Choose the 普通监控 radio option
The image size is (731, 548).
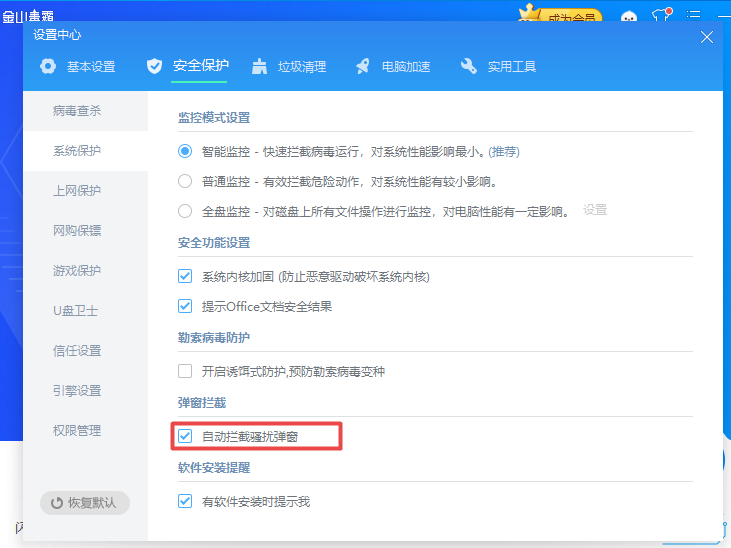[185, 181]
